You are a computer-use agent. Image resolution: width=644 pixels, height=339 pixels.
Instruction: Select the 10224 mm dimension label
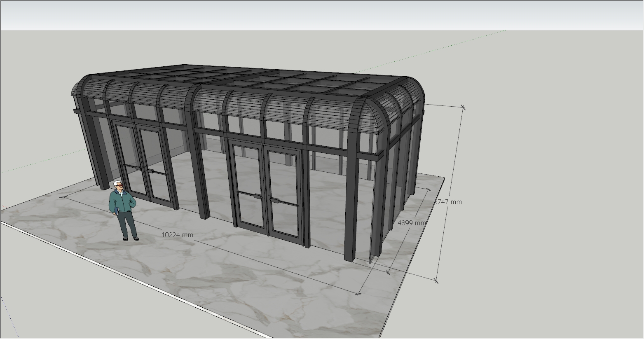pos(177,235)
